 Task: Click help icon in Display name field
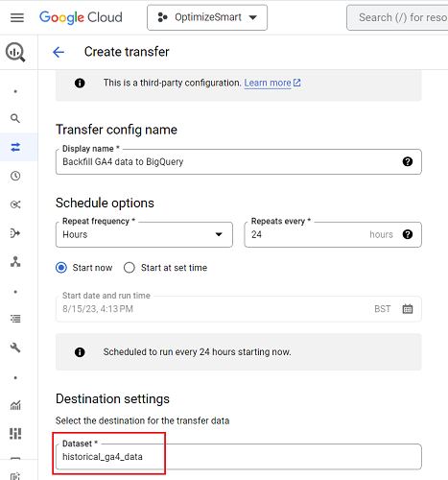click(x=408, y=162)
